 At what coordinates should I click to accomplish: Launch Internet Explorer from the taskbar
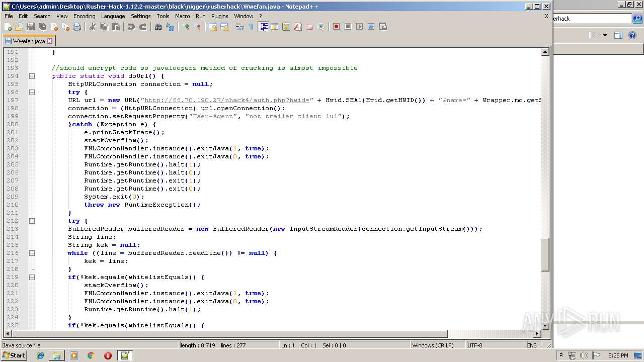(40, 355)
